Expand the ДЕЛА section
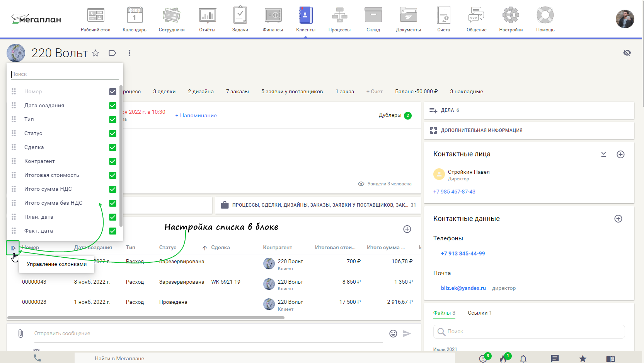 click(x=529, y=110)
